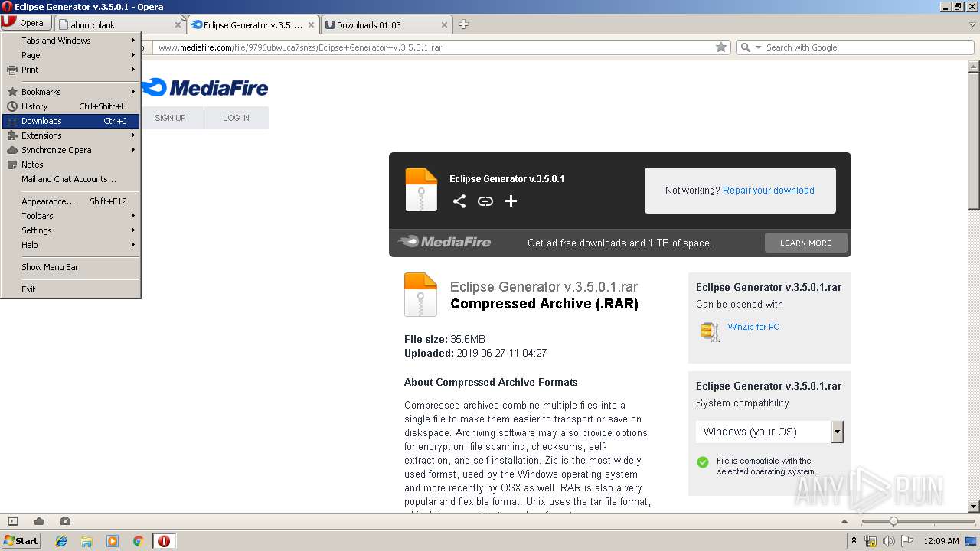Click the LOG IN button
This screenshot has width=980, height=551.
pos(236,118)
